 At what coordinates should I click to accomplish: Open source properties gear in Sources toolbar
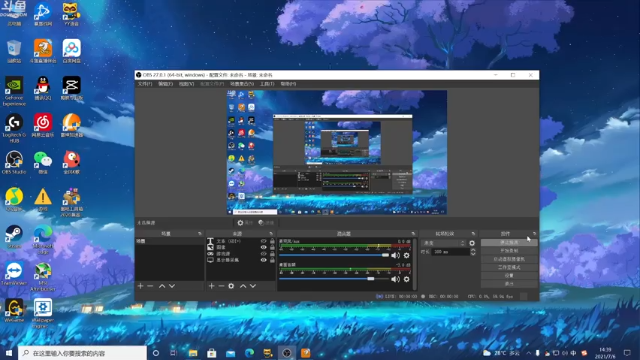point(231,286)
